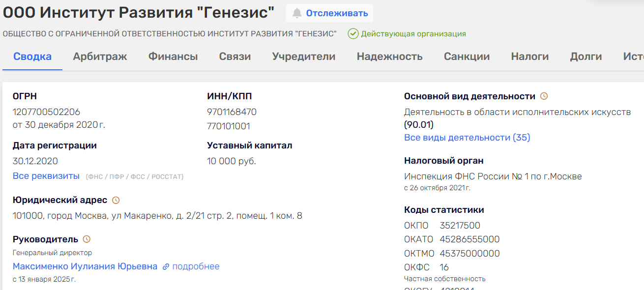The image size is (644, 290).
Task: Click the clock icon near Основной вид деятельности
Action: pos(544,96)
